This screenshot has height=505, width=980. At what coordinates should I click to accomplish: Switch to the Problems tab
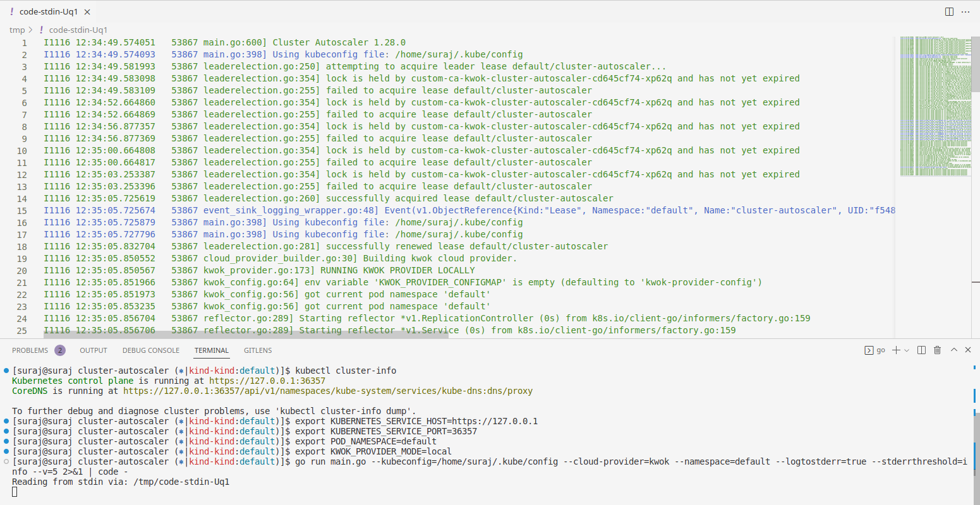pos(30,350)
